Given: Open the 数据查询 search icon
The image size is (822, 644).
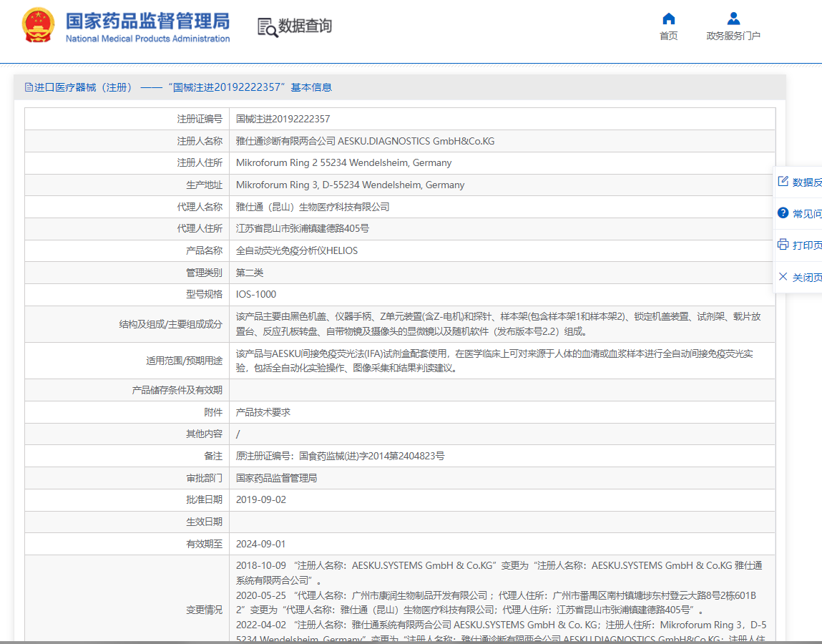Looking at the screenshot, I should (268, 26).
